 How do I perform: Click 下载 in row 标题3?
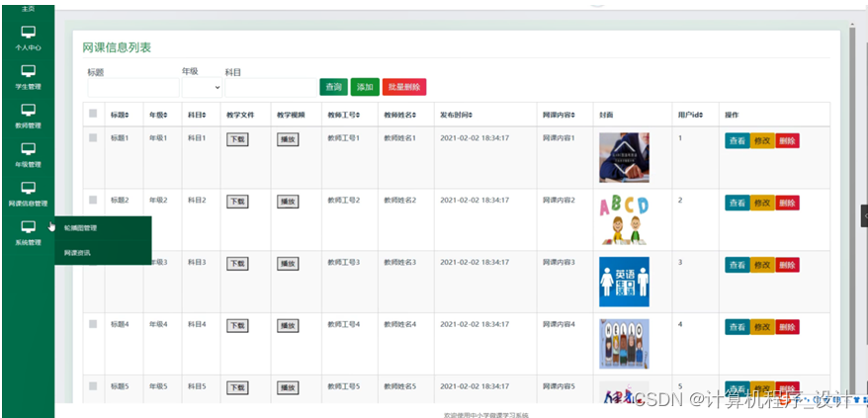[237, 264]
